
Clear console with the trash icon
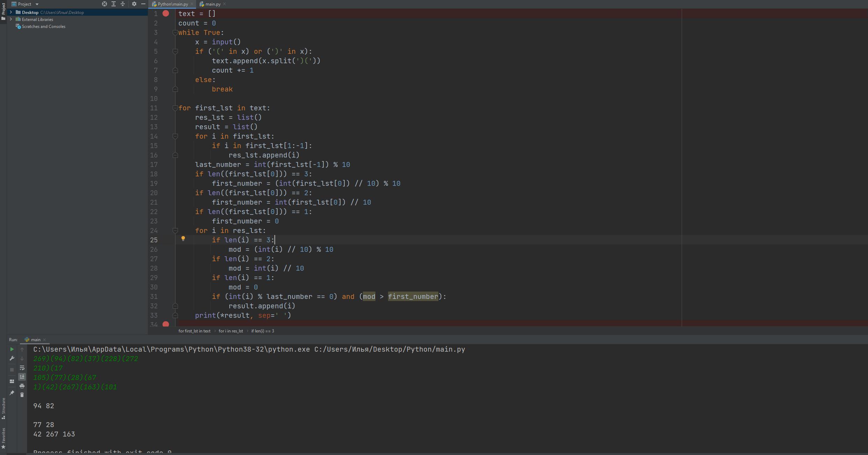click(x=22, y=395)
